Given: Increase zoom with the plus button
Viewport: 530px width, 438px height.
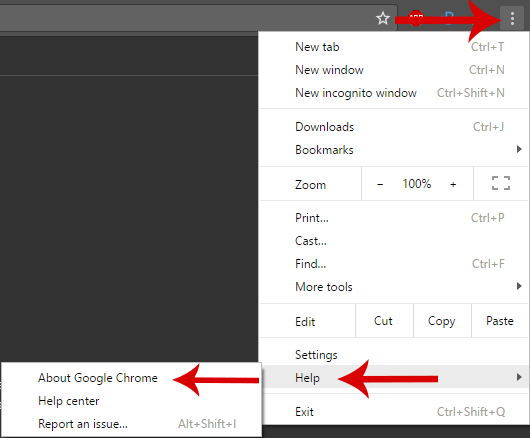Looking at the screenshot, I should click(453, 184).
